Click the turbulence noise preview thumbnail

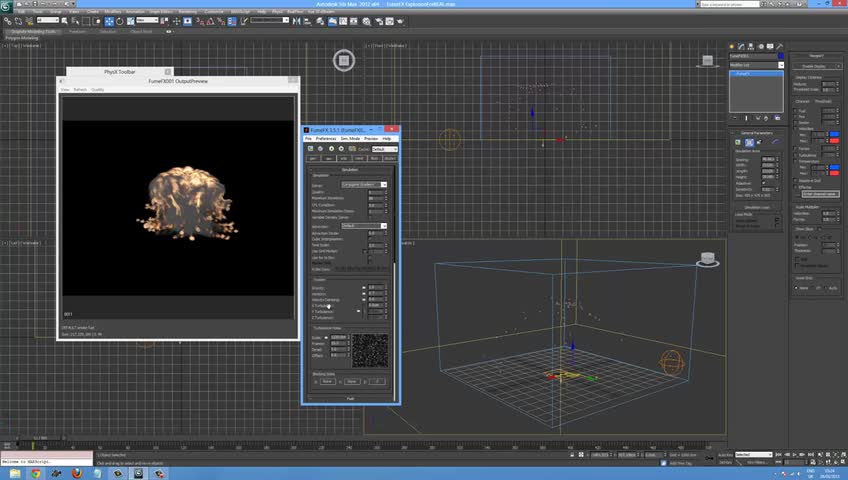pyautogui.click(x=370, y=349)
